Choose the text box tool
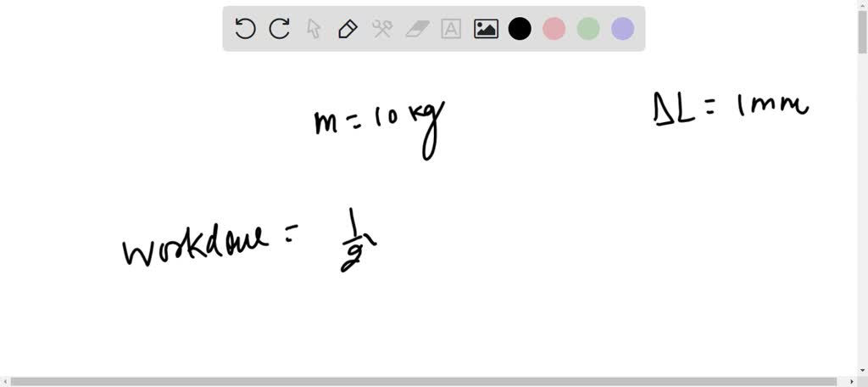This screenshot has height=387, width=868. 451,29
